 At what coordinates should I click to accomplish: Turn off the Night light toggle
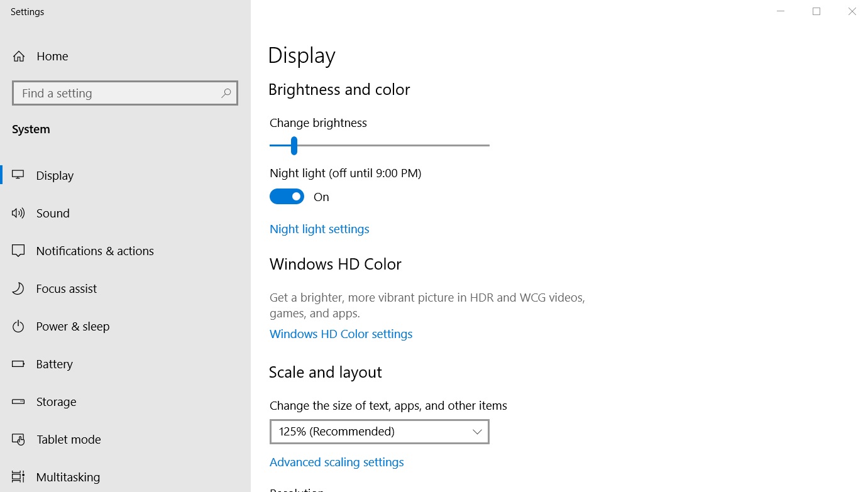(x=287, y=197)
